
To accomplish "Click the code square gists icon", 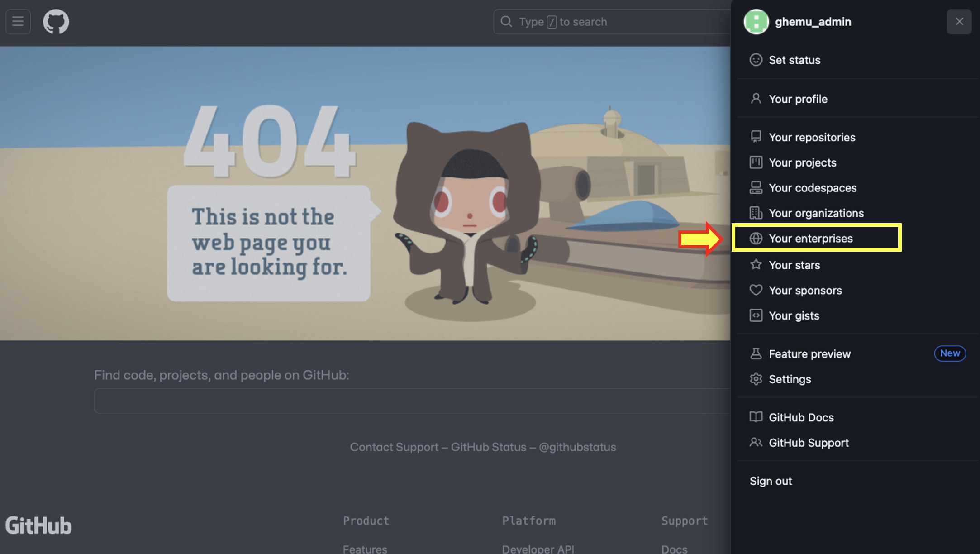I will (756, 315).
